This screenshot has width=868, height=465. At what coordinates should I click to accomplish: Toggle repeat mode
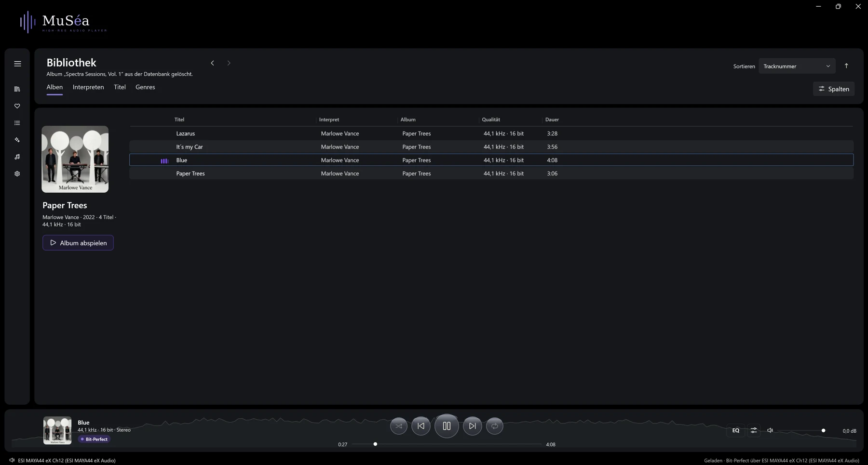tap(495, 426)
